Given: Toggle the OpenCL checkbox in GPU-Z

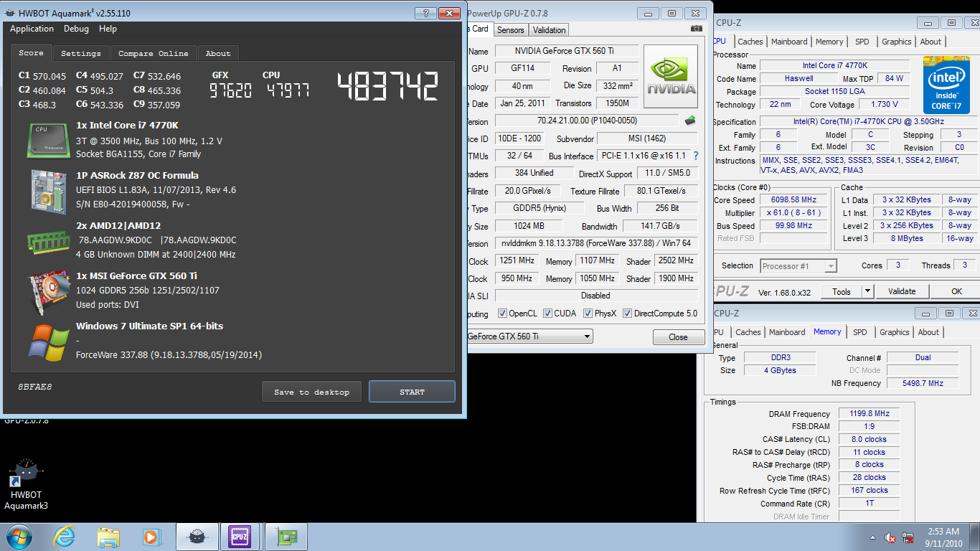Looking at the screenshot, I should click(502, 314).
